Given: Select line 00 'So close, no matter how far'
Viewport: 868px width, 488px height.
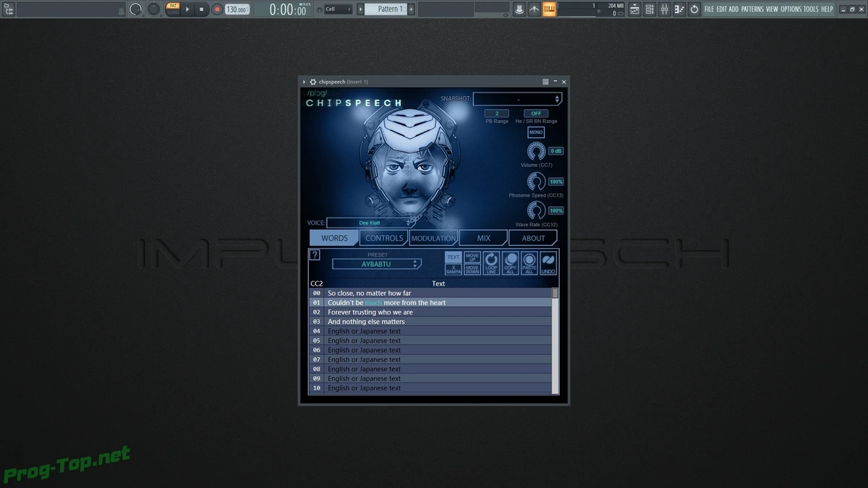Looking at the screenshot, I should pyautogui.click(x=431, y=293).
